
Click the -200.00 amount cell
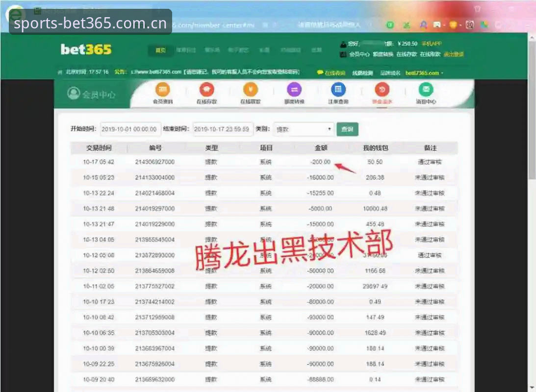click(321, 162)
